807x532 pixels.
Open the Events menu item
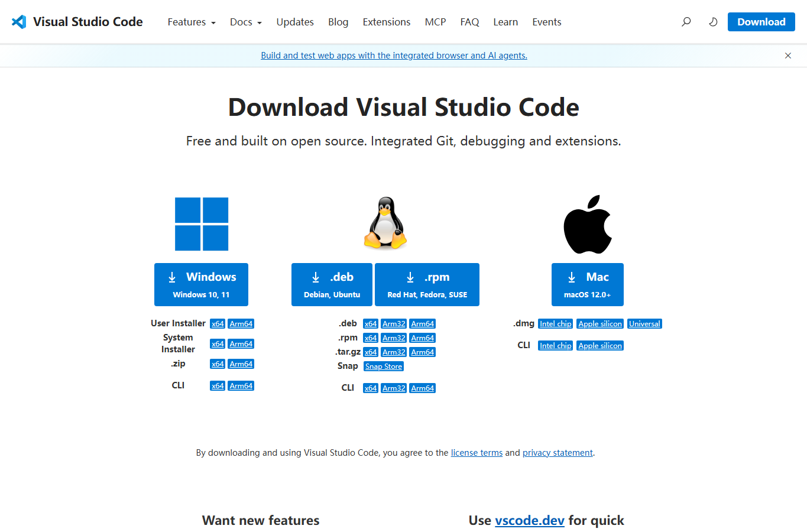coord(547,22)
